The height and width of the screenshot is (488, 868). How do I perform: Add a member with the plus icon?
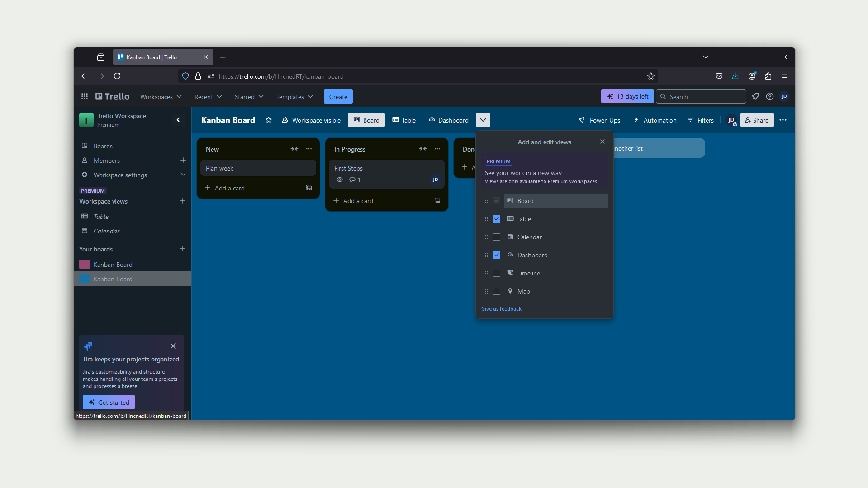[x=183, y=160]
